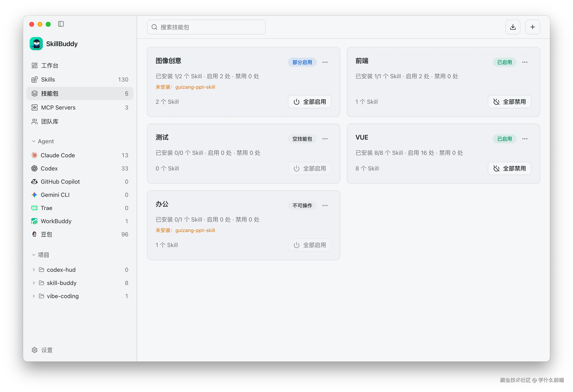Toggle the sidebar panel icon

click(x=61, y=24)
